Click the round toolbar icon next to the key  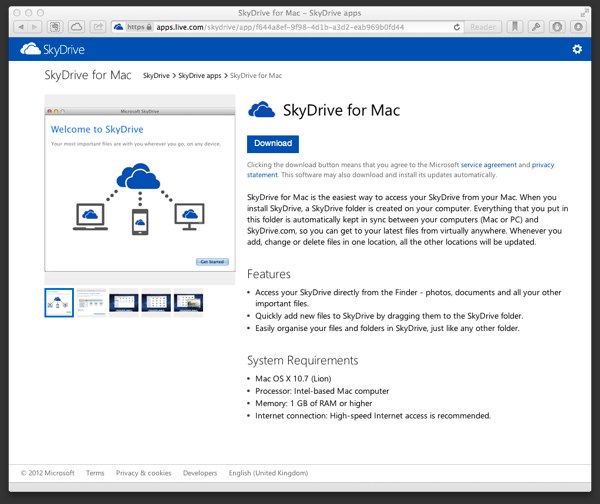tap(557, 27)
